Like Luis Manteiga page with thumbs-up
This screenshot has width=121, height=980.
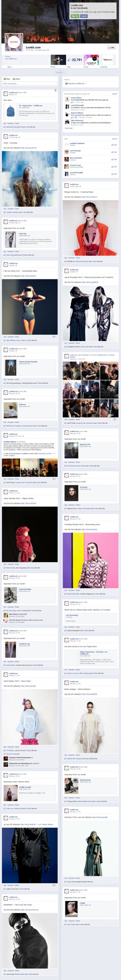click(114, 152)
